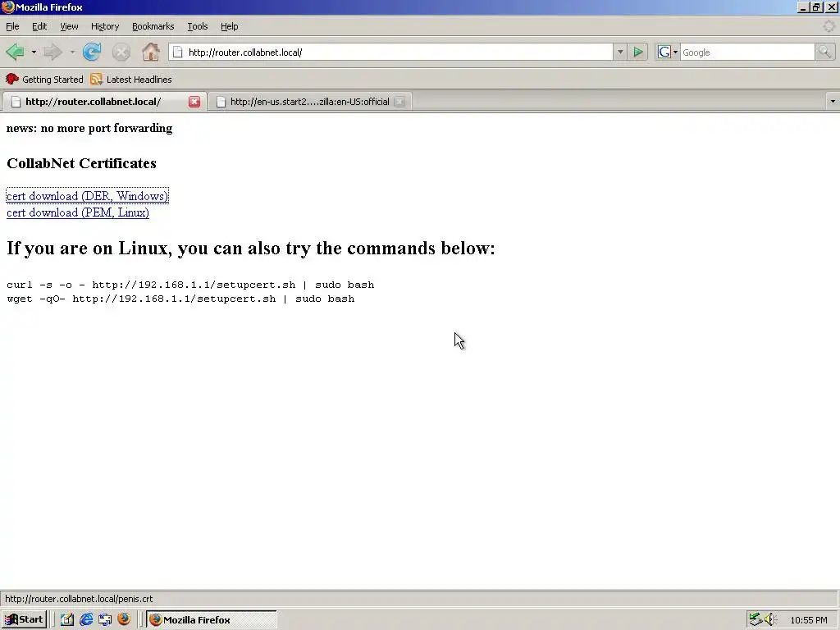Click the Firefox icon in title bar
Viewport: 840px width, 630px height.
tap(7, 7)
